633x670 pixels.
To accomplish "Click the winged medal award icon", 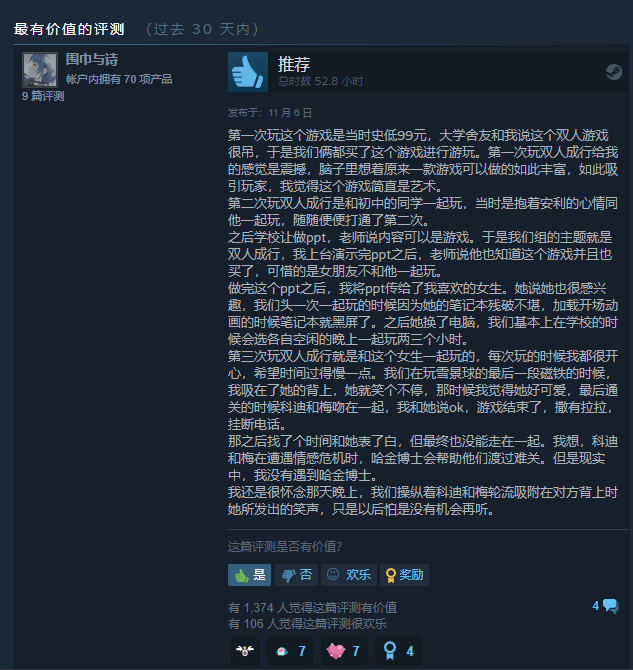I will tap(245, 651).
